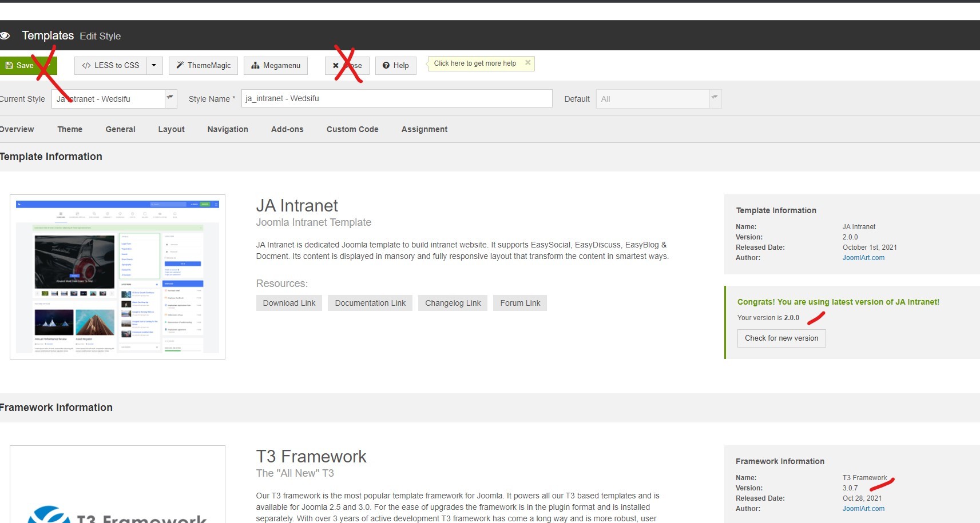Switch to the Overview tab

pos(17,129)
